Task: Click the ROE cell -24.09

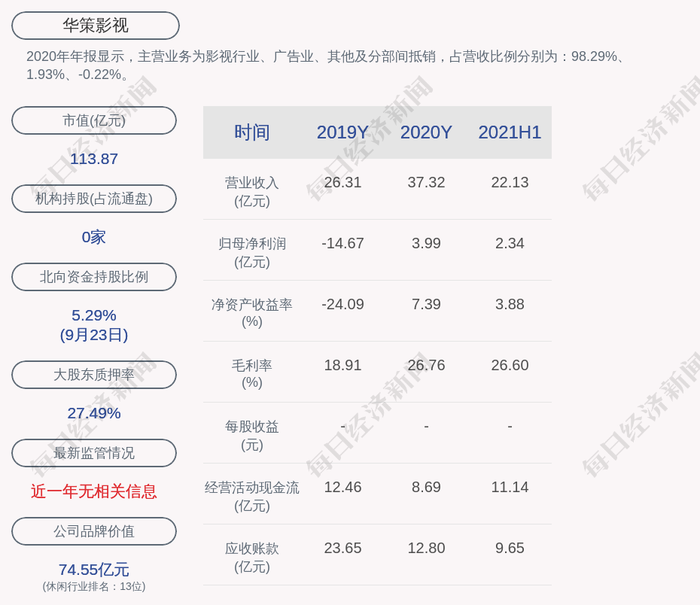Action: coord(343,304)
